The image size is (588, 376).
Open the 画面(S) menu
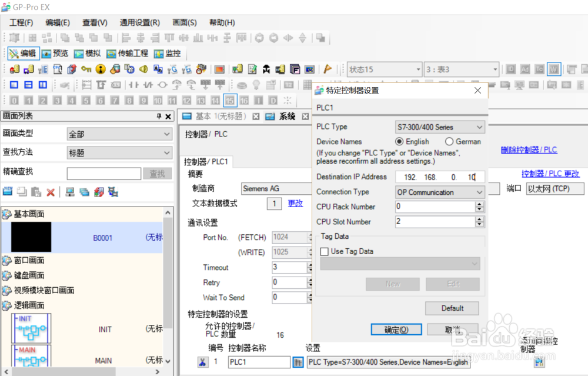[185, 22]
